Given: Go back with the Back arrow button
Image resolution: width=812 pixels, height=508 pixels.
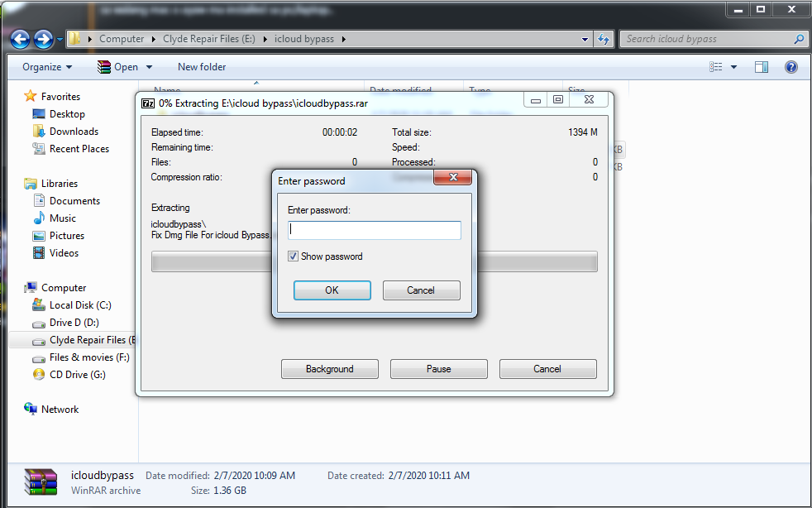Looking at the screenshot, I should click(20, 39).
